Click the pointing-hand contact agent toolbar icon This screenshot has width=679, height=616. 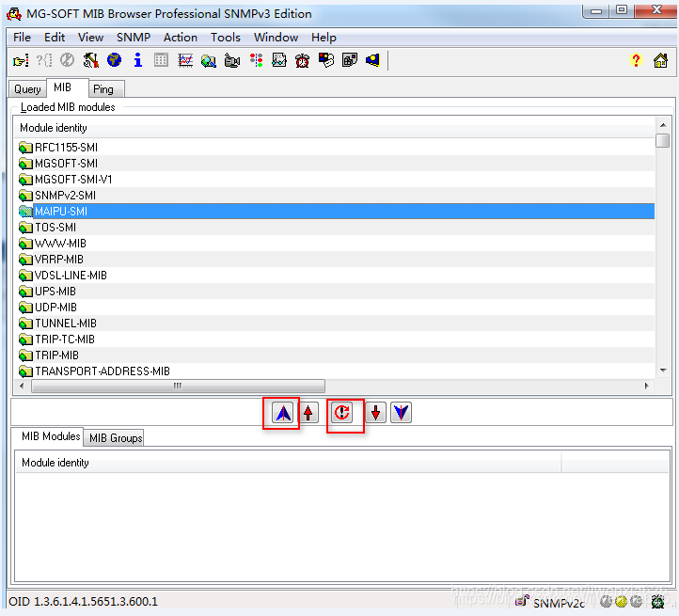click(x=21, y=60)
